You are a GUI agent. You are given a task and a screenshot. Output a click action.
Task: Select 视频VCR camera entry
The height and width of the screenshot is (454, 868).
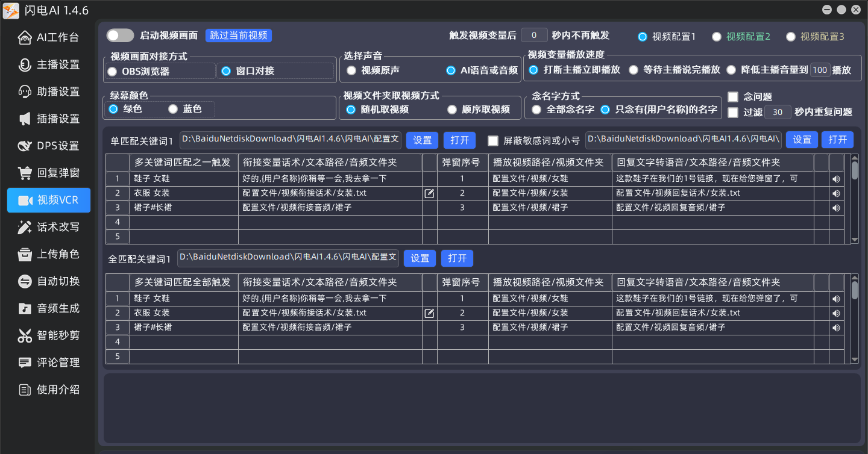coord(49,200)
